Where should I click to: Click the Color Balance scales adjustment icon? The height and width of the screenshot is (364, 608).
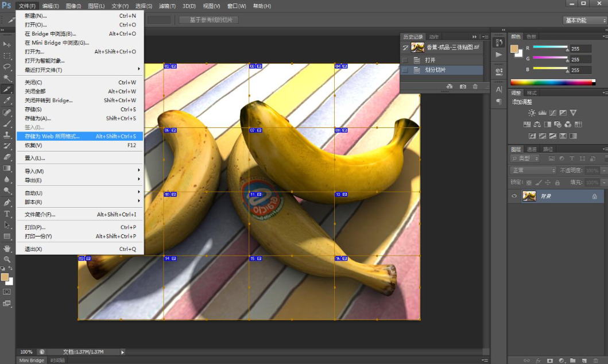[x=537, y=124]
